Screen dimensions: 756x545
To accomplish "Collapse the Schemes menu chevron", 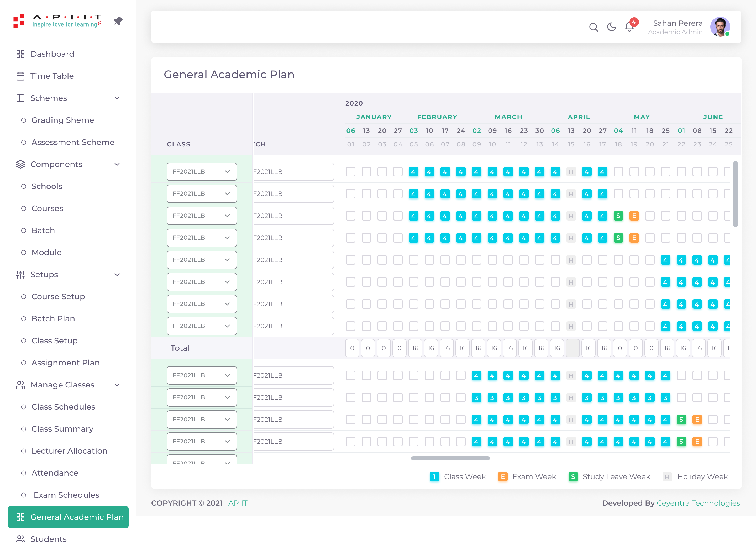I will pos(117,98).
